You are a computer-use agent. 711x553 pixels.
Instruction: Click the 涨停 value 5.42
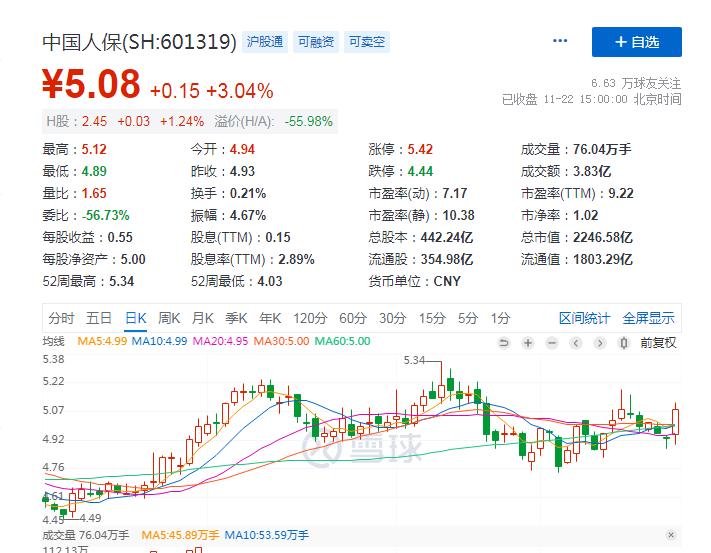(420, 149)
